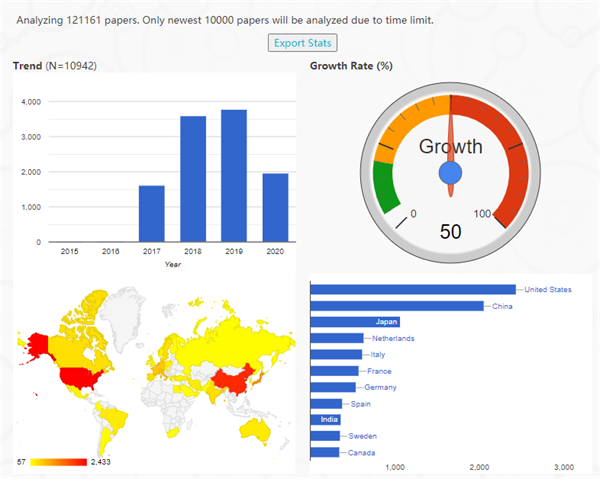Click the France bar in country chart
600x479 pixels.
[335, 371]
